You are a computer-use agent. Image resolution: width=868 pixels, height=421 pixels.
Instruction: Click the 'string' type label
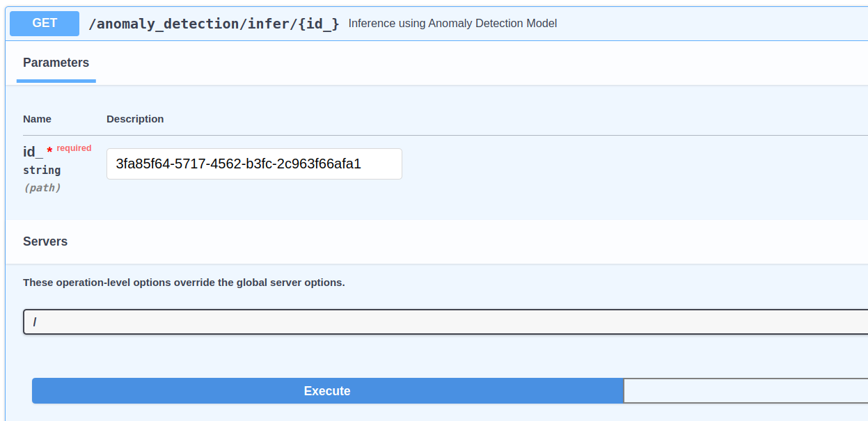point(42,170)
